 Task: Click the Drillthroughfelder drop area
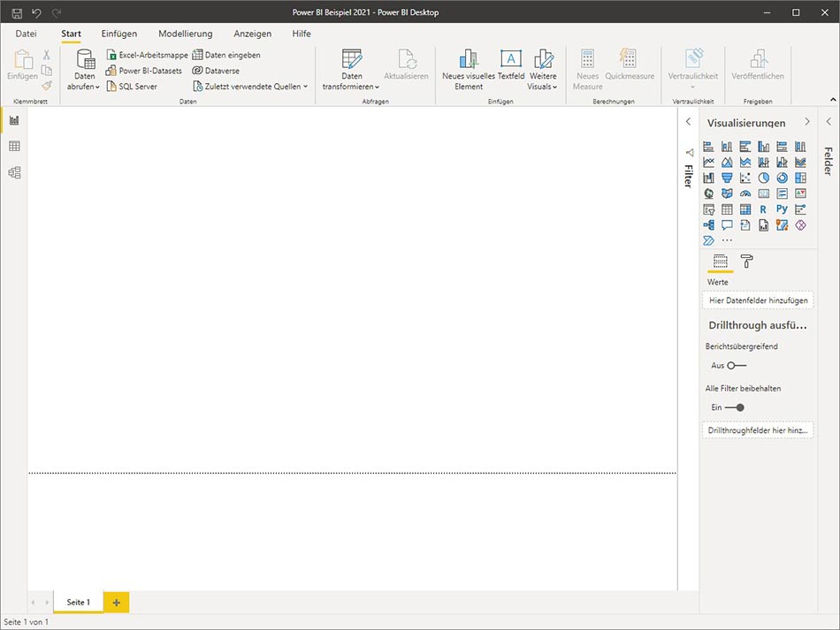(758, 430)
